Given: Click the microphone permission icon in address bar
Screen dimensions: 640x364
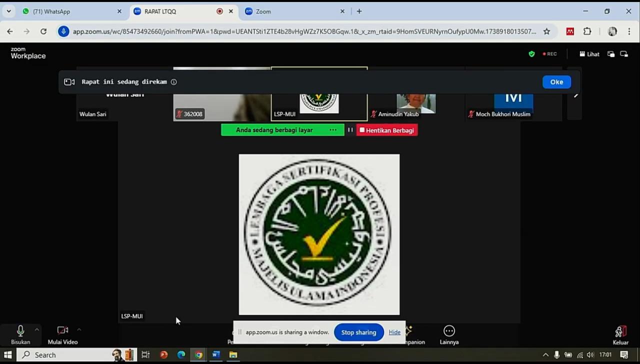Looking at the screenshot, I should 63,31.
